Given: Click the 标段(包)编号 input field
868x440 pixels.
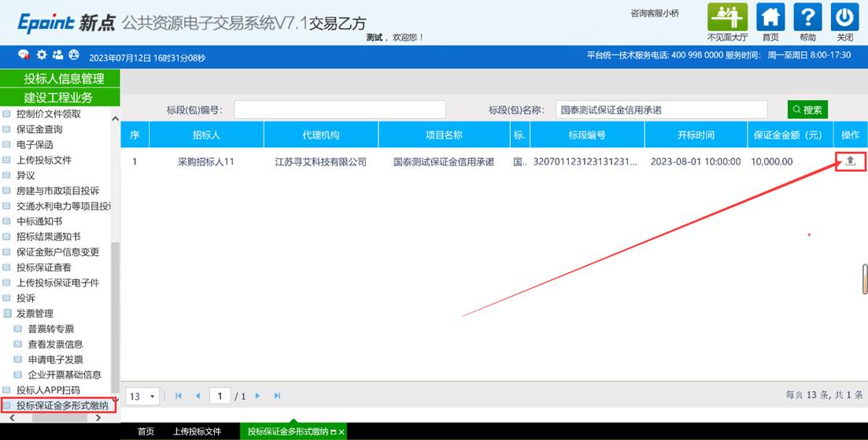Looking at the screenshot, I should pyautogui.click(x=339, y=109).
